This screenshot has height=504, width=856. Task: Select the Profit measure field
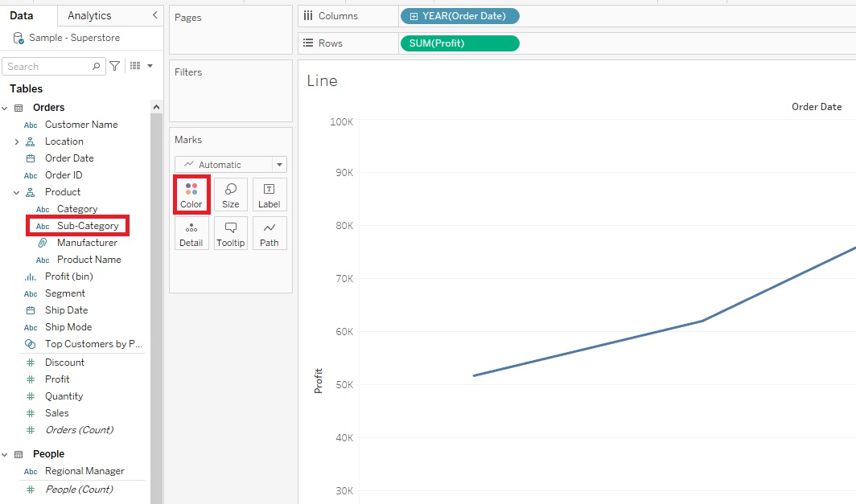[x=57, y=379]
